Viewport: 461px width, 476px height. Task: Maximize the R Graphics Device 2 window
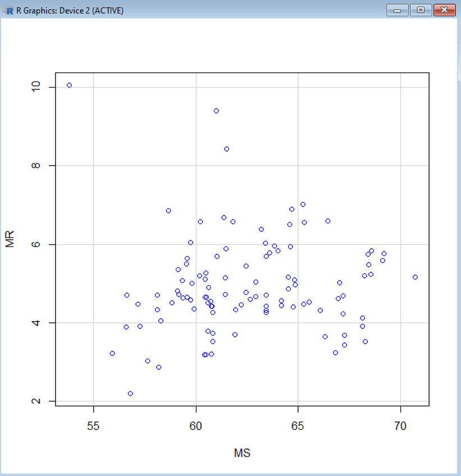point(421,10)
